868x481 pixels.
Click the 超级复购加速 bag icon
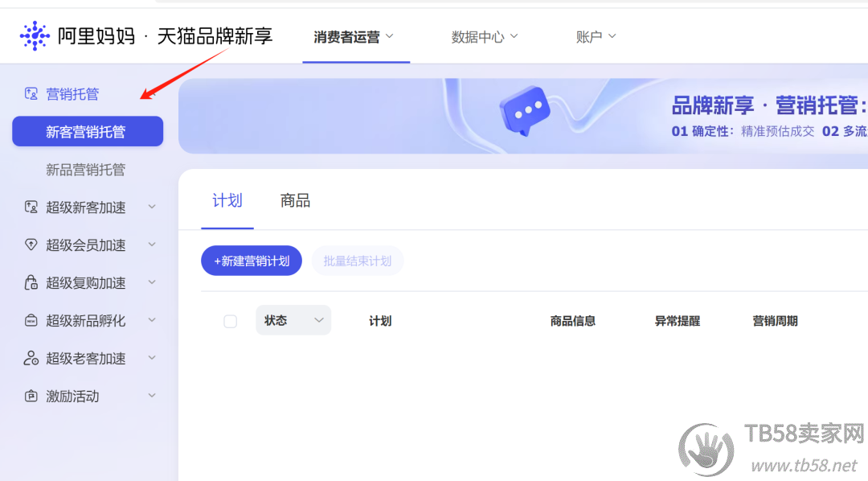(31, 282)
